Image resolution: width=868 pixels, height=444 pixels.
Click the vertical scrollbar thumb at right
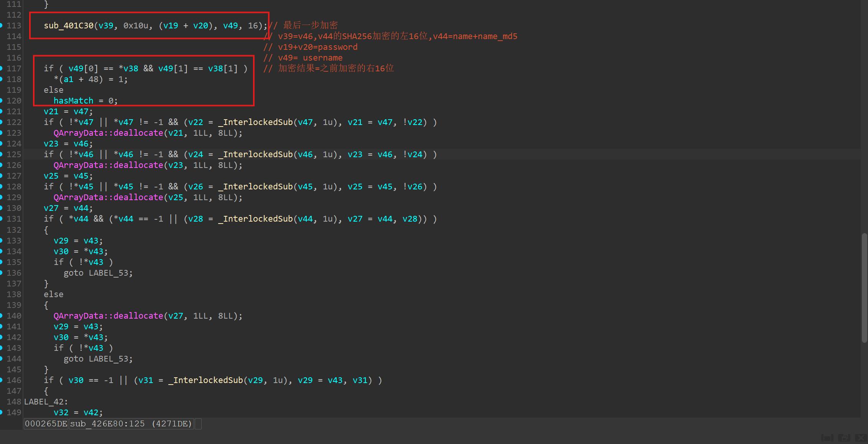pos(864,288)
